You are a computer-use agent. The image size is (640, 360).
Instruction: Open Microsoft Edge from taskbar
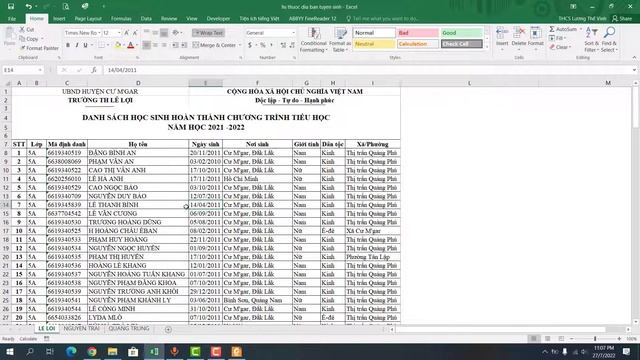click(x=71, y=351)
